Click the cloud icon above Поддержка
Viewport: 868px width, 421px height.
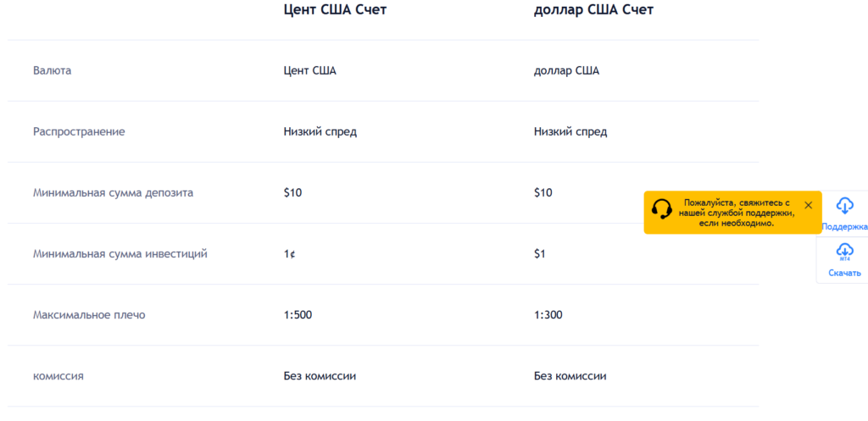(844, 205)
